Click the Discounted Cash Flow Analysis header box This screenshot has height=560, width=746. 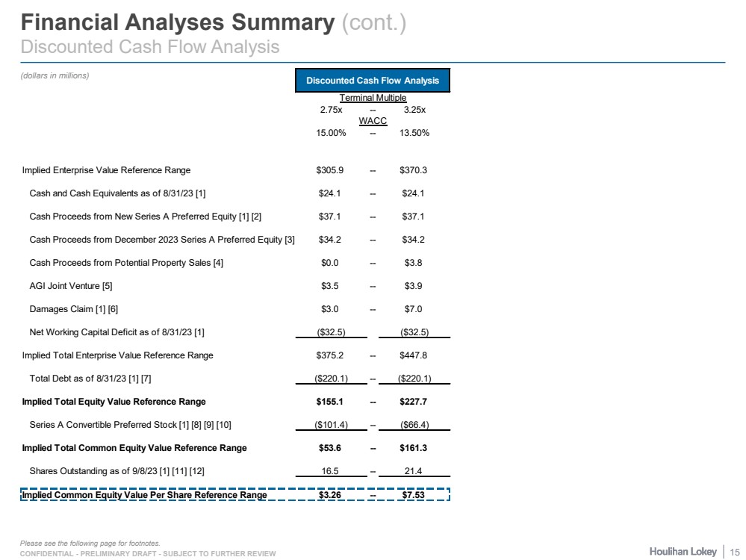pos(373,81)
